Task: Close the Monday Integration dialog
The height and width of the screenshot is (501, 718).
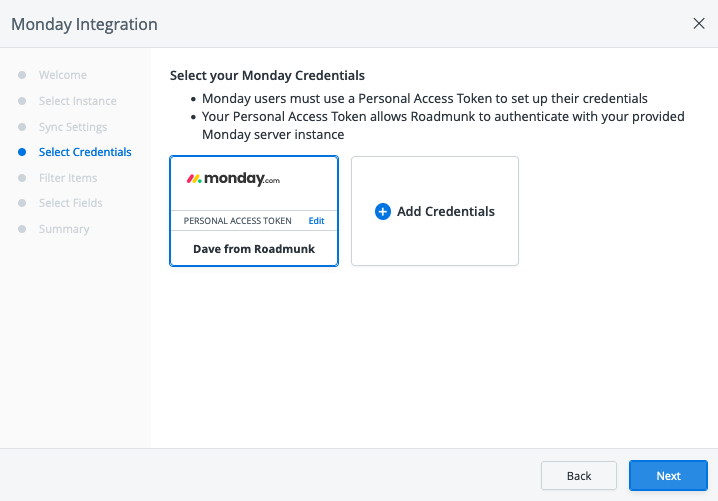Action: tap(699, 23)
